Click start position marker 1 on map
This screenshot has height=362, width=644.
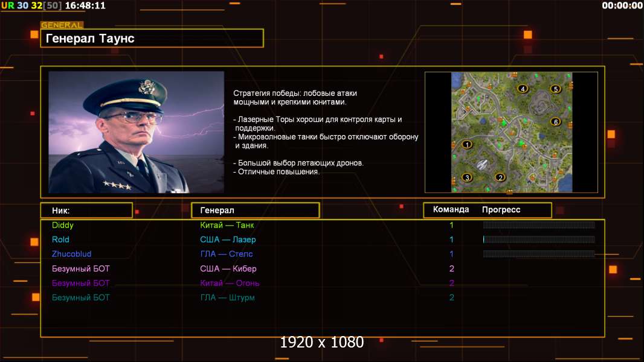467,144
